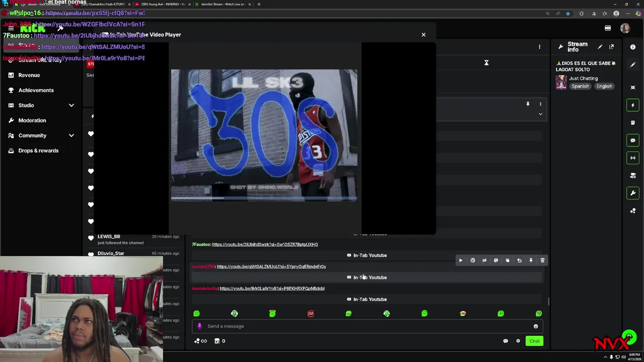The width and height of the screenshot is (644, 362).
Task: Click the info circle icon in right rail
Action: pos(633,47)
